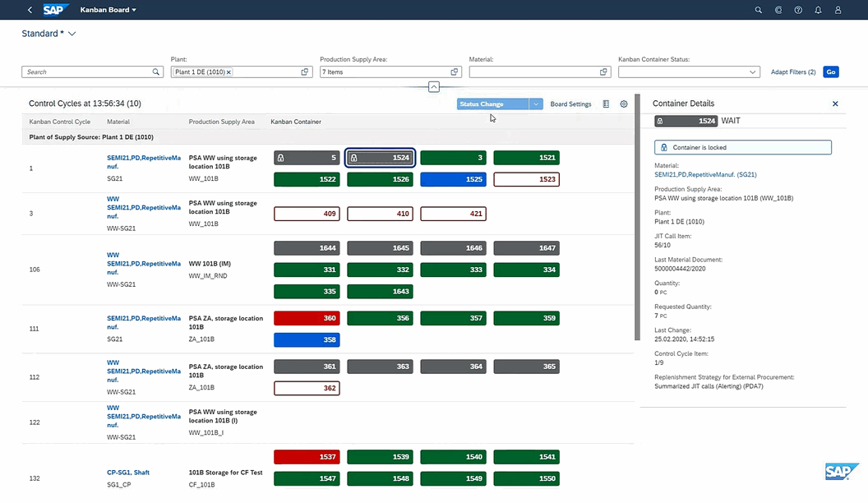Click the Production Supply Area column header

[x=221, y=122]
